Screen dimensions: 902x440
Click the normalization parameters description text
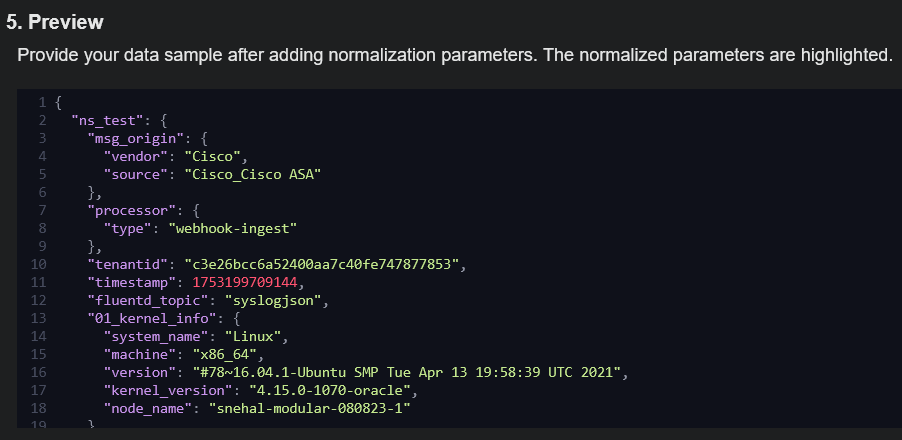454,55
